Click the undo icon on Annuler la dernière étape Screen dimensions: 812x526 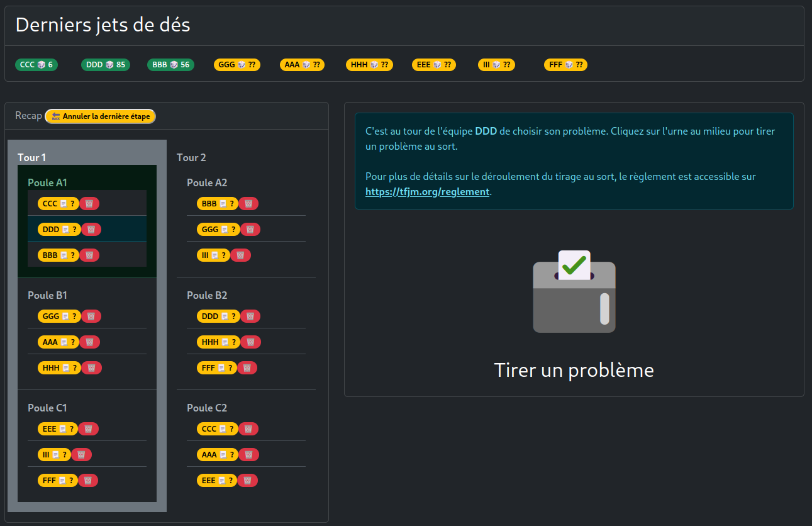[54, 116]
